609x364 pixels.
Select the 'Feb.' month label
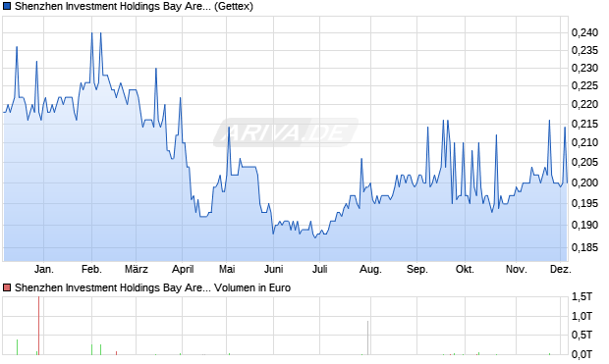tap(91, 269)
